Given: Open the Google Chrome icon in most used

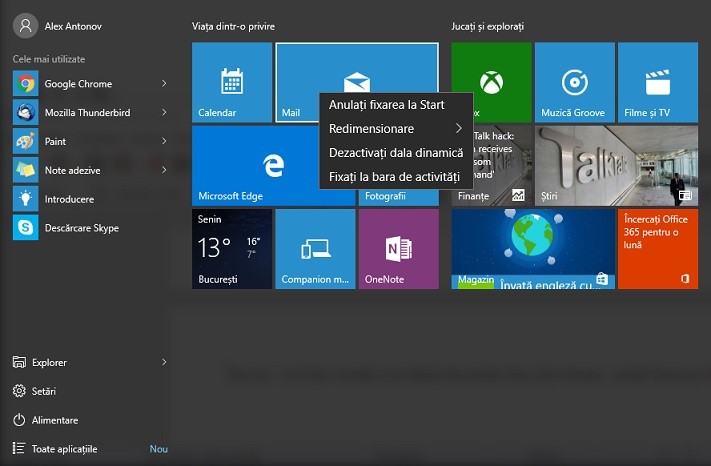Looking at the screenshot, I should click(25, 83).
